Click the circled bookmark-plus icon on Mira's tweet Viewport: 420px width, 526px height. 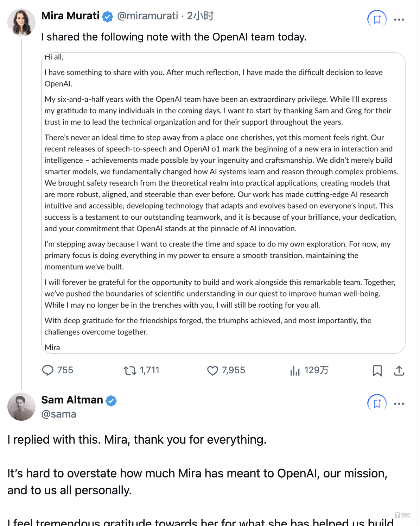(377, 19)
